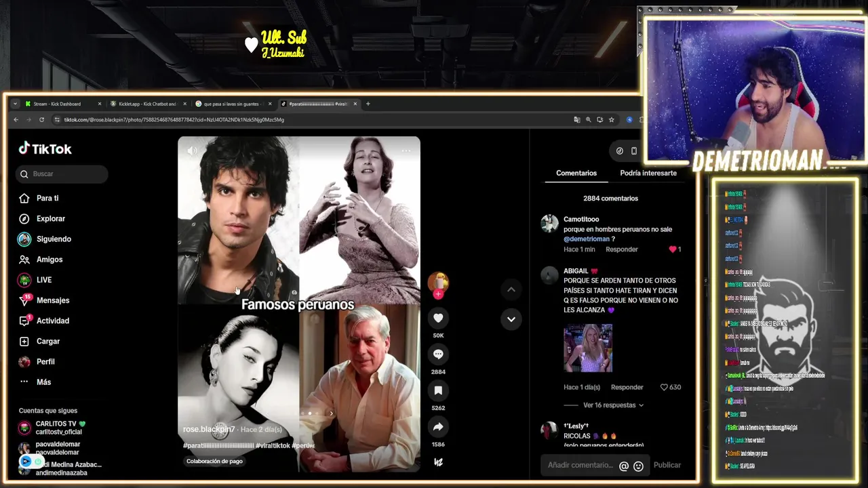Click the translate page icon

pyautogui.click(x=577, y=120)
